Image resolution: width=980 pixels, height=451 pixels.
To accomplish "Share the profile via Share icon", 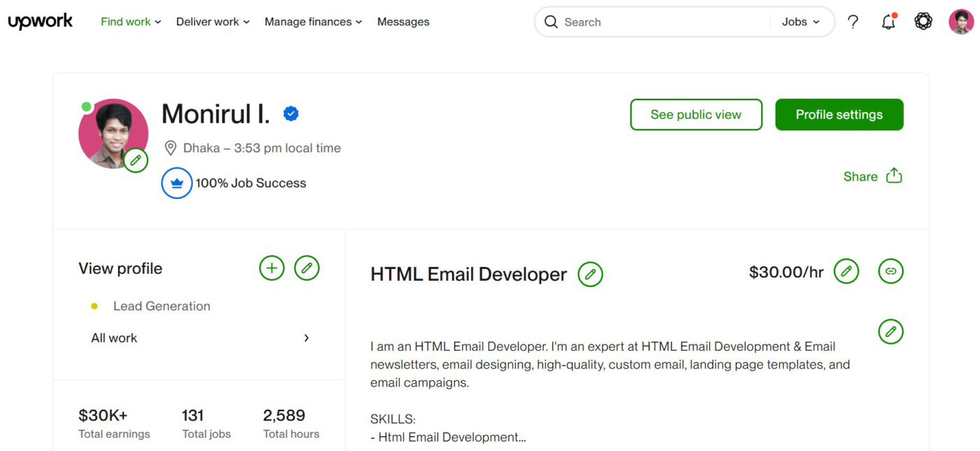I will click(x=894, y=176).
